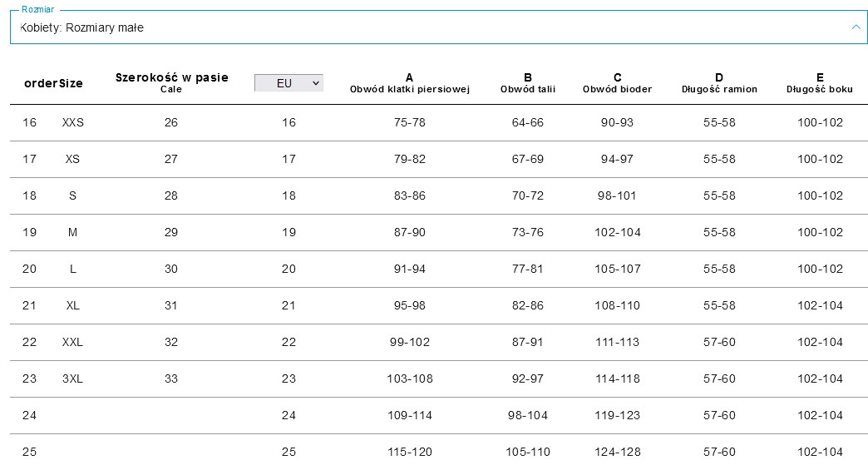Click waist width value 28 for size S
Image resolution: width=868 pixels, height=470 pixels.
171,195
